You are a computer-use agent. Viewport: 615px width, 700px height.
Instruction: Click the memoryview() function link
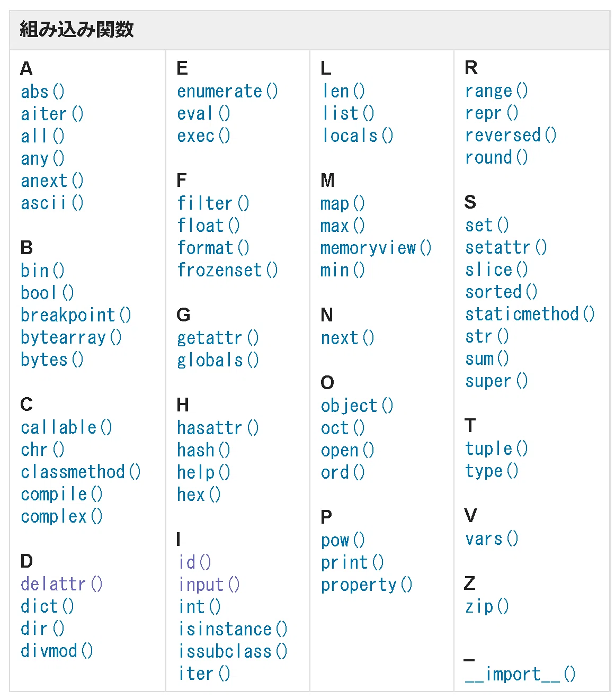376,248
